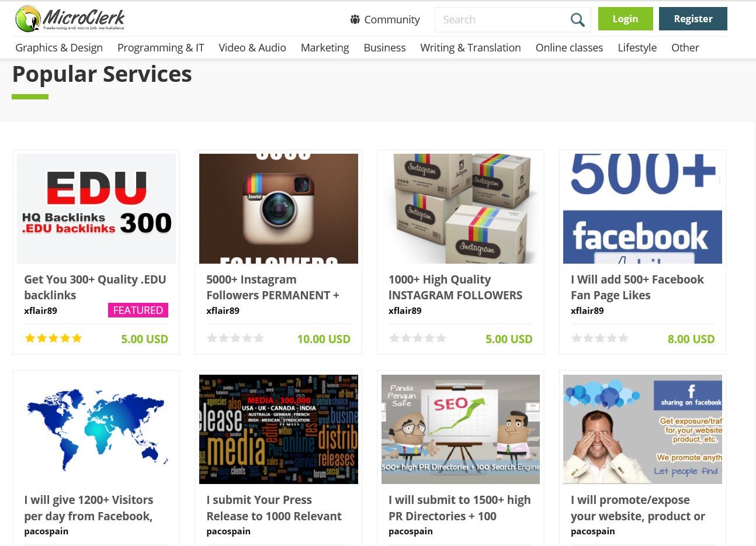Click the grey stars on 1000+ Instagram Followers card

[x=418, y=338]
